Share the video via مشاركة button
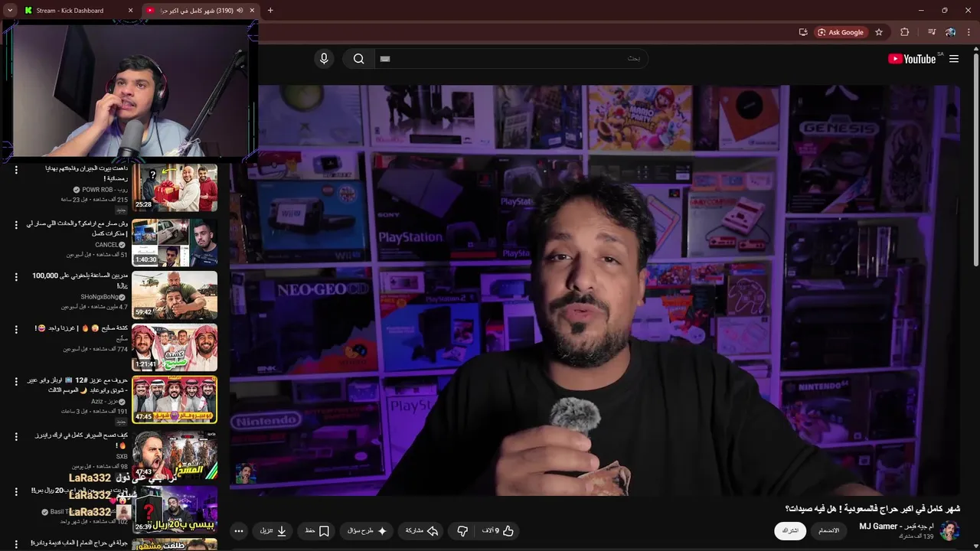The image size is (980, 551). click(x=421, y=530)
